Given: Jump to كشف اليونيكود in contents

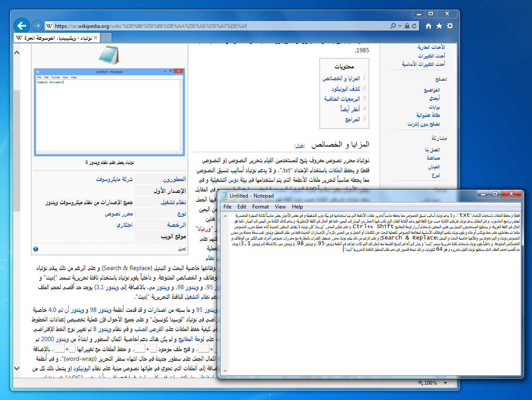Looking at the screenshot, I should tap(346, 89).
